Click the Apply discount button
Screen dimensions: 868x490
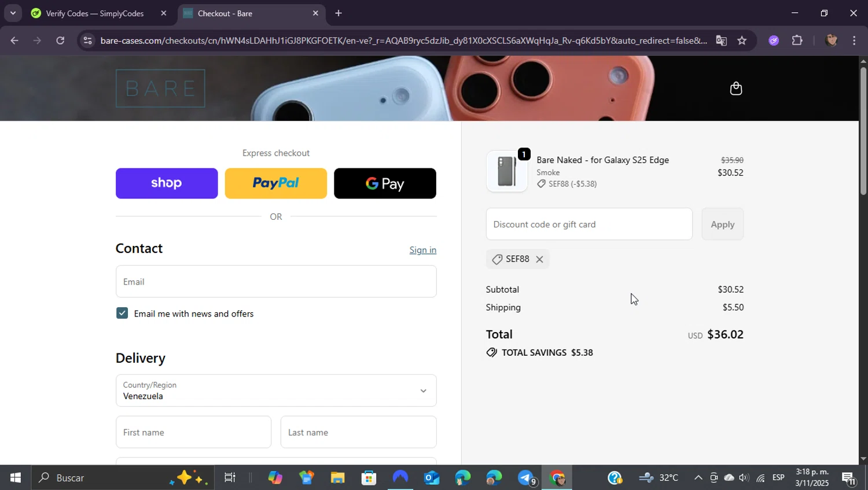(722, 224)
